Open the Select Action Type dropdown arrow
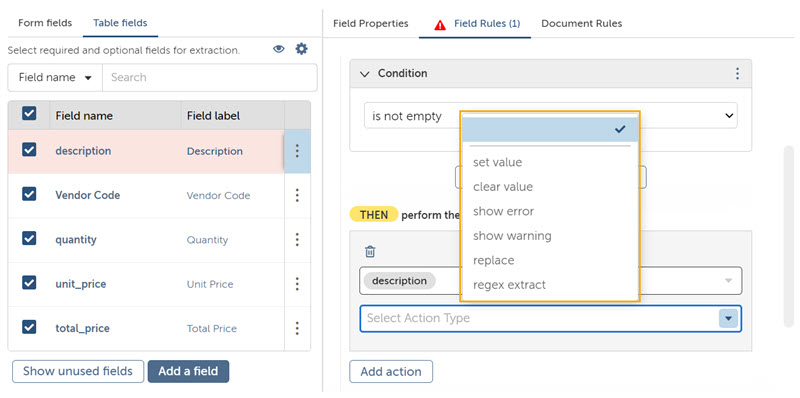The width and height of the screenshot is (800, 398). tap(728, 319)
